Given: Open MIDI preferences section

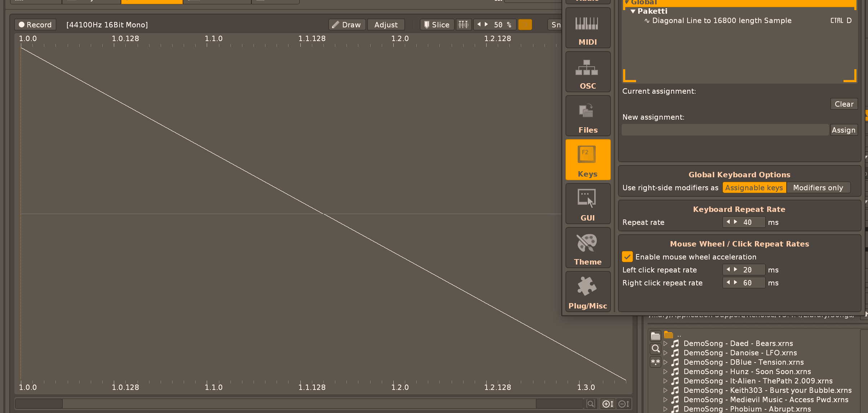Looking at the screenshot, I should [x=588, y=29].
